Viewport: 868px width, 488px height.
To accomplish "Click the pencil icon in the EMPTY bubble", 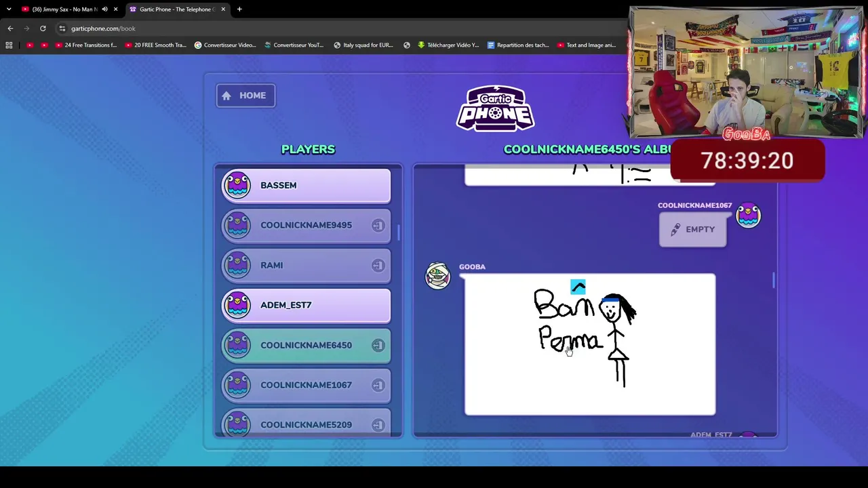I will [675, 230].
